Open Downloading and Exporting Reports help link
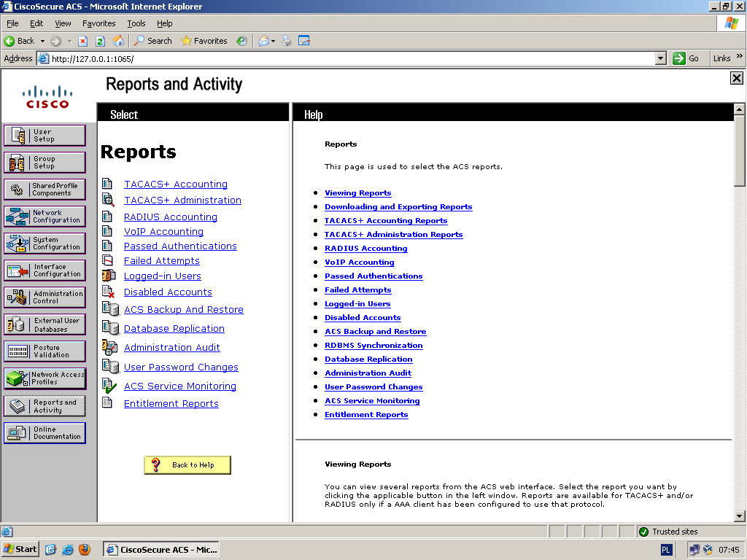This screenshot has width=747, height=560. coord(398,206)
